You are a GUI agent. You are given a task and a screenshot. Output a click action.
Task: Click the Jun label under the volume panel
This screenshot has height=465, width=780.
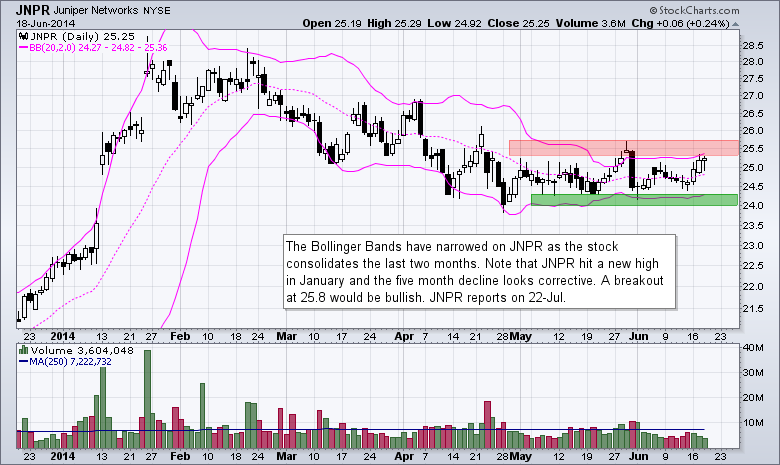638,456
